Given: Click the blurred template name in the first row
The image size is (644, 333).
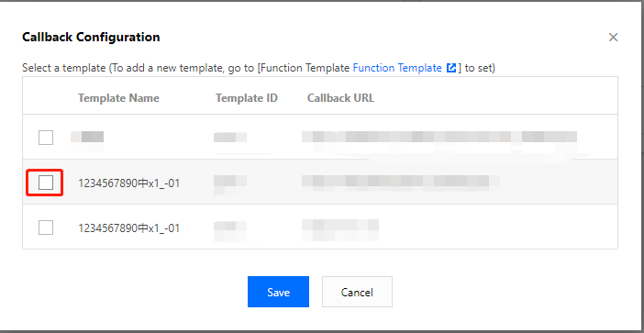Looking at the screenshot, I should click(87, 137).
